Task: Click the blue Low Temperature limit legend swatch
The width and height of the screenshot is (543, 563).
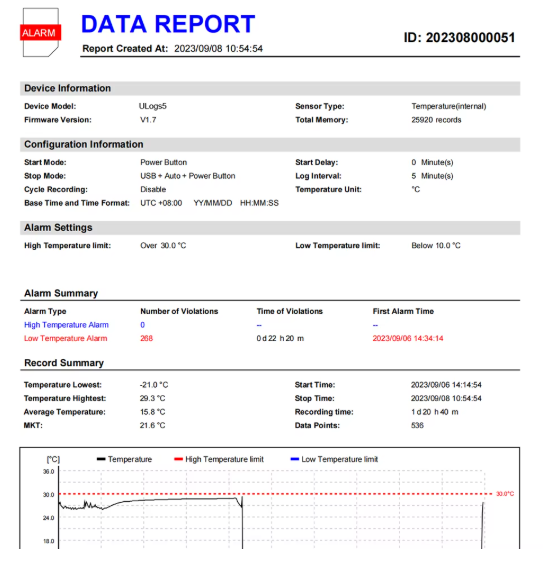Action: [295, 459]
